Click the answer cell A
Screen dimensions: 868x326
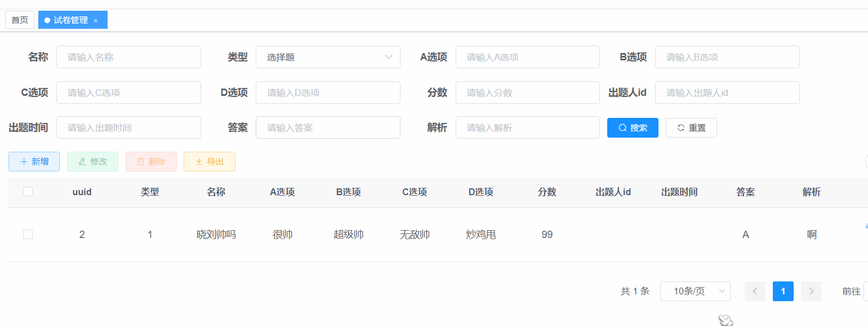click(746, 235)
